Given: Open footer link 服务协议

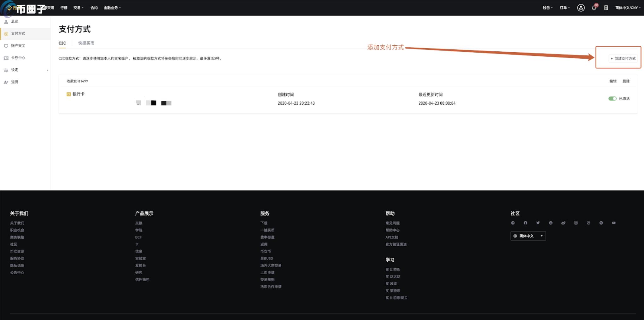Looking at the screenshot, I should [17, 258].
